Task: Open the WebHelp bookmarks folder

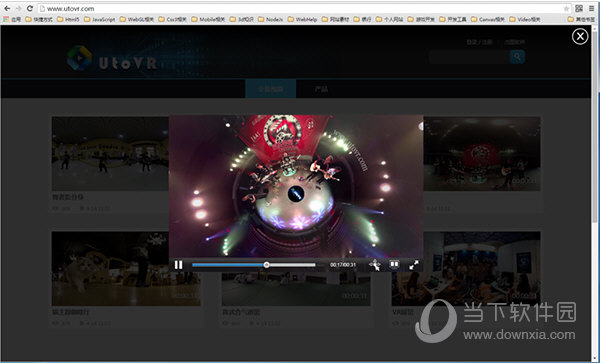Action: coord(302,19)
